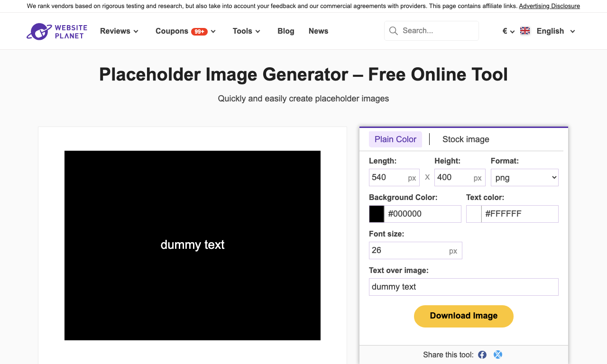607x364 pixels.
Task: Click the Download Image button
Action: coord(464,316)
